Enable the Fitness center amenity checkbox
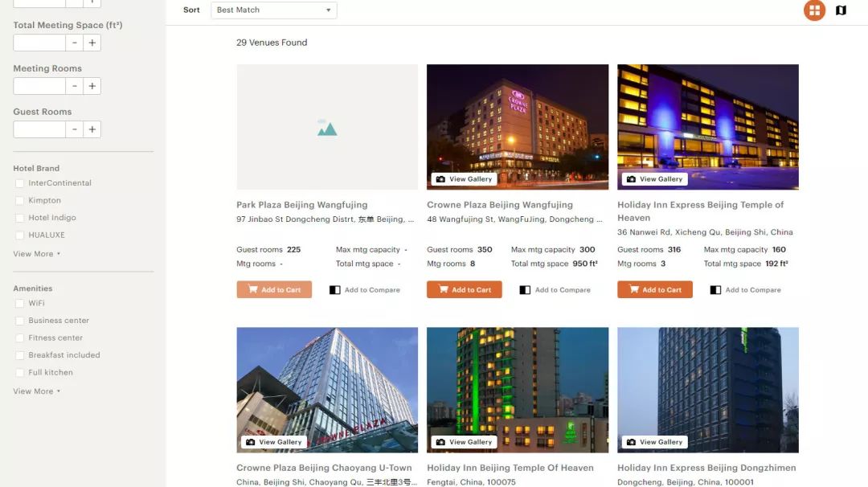Image resolution: width=868 pixels, height=487 pixels. click(20, 338)
